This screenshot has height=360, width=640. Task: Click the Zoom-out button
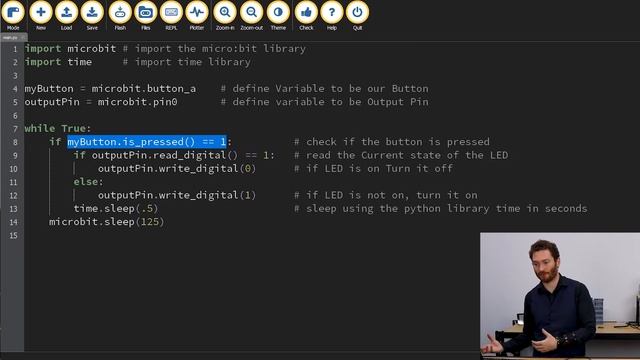[251, 16]
